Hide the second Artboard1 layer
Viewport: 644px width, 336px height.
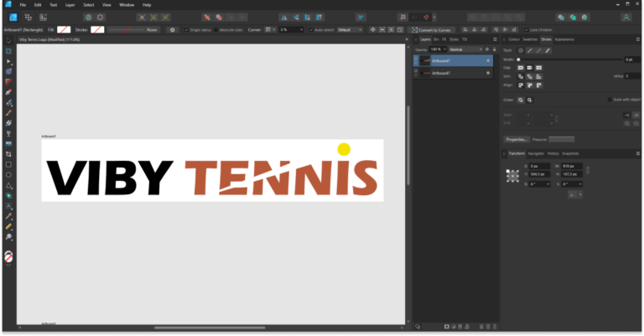488,73
